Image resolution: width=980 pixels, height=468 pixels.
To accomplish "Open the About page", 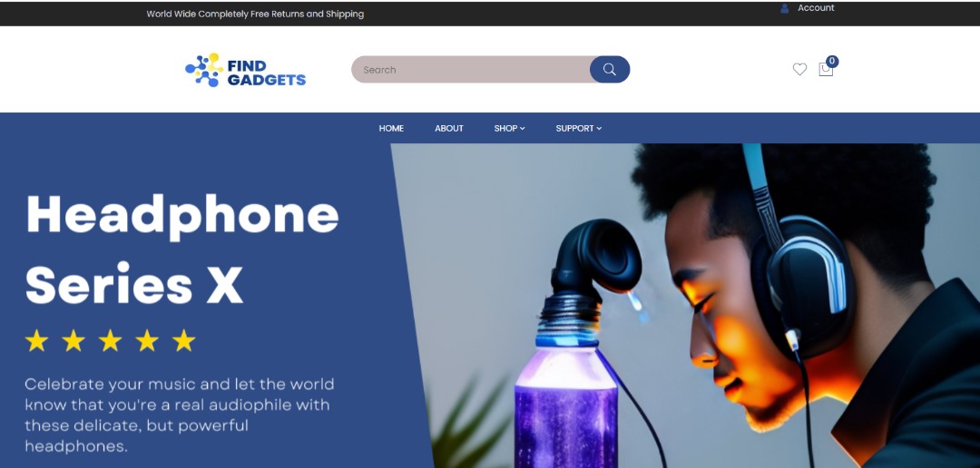I will coord(449,128).
